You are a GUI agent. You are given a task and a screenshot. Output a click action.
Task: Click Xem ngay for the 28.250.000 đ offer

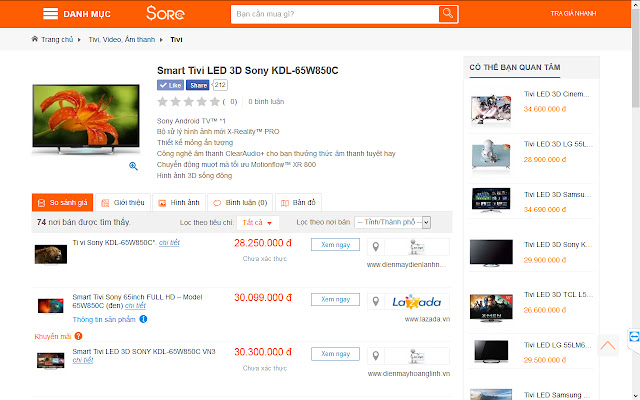click(335, 244)
